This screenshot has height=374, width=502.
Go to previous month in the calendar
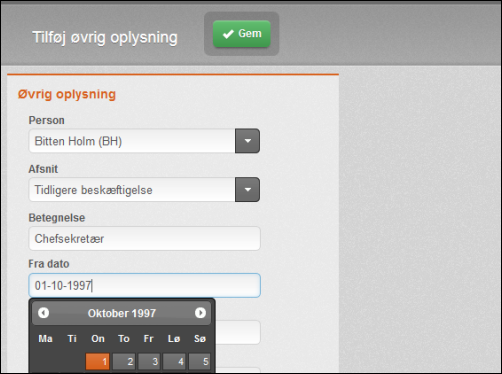(x=44, y=313)
